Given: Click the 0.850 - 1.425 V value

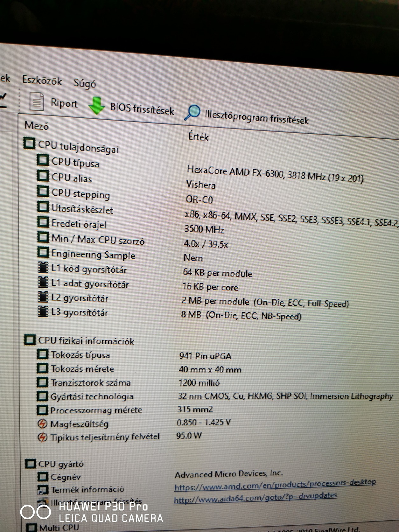Looking at the screenshot, I should tap(204, 422).
